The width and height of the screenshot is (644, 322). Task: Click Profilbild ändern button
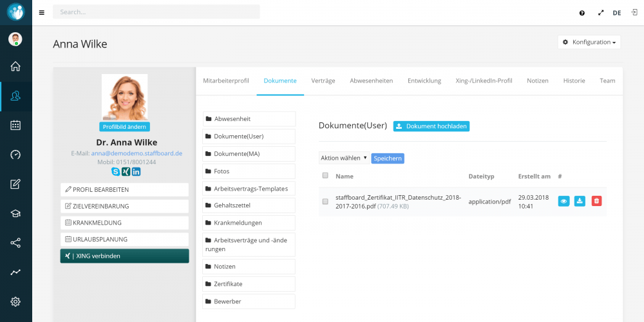124,126
